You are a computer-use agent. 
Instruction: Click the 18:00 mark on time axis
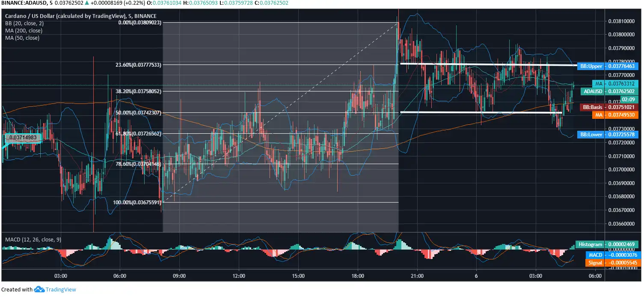[357, 276]
